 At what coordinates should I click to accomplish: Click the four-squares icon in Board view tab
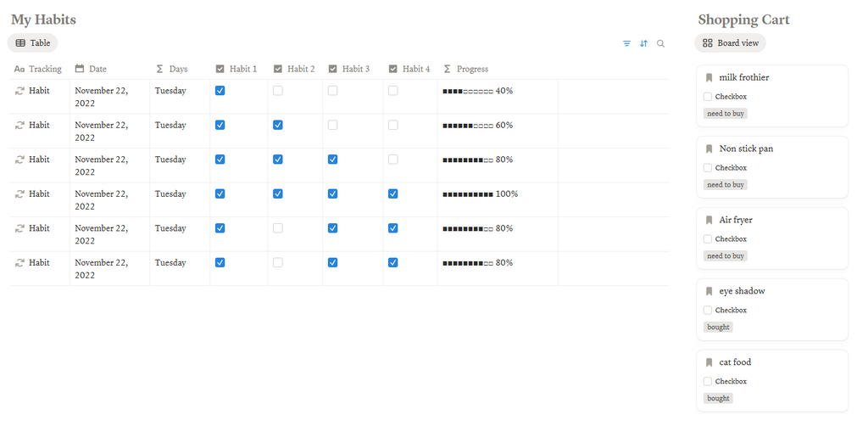[x=708, y=42]
